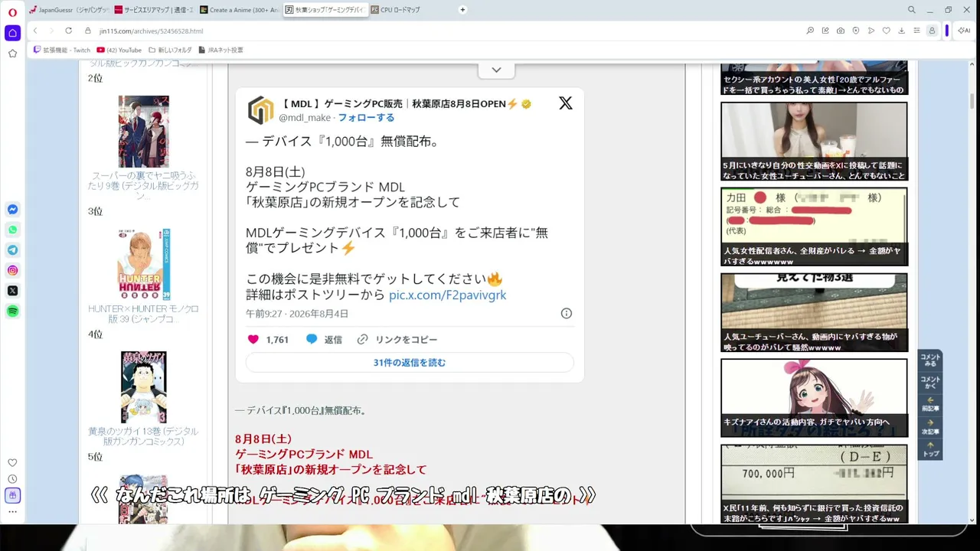Expand the chevron above the embedded tweet
The height and width of the screenshot is (551, 980).
pyautogui.click(x=496, y=70)
